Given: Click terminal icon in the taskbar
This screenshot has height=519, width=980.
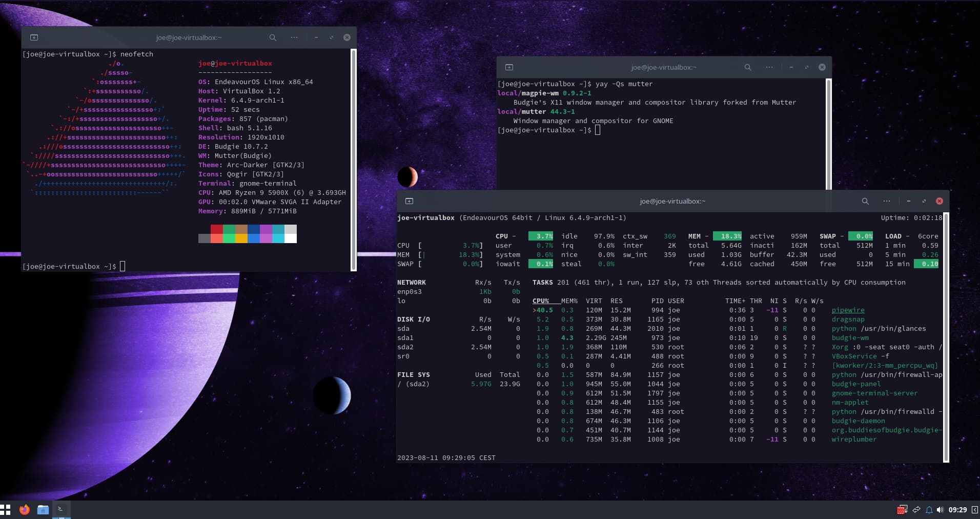Looking at the screenshot, I should 61,509.
